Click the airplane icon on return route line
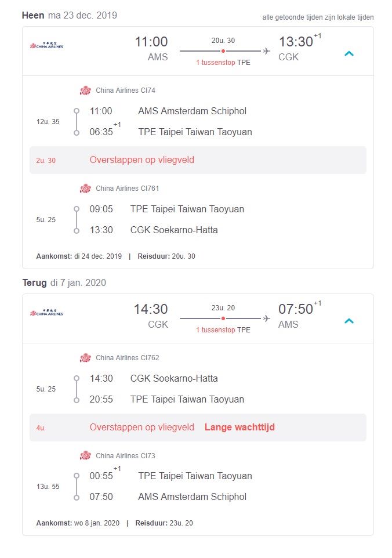392x558 pixels. [x=266, y=318]
